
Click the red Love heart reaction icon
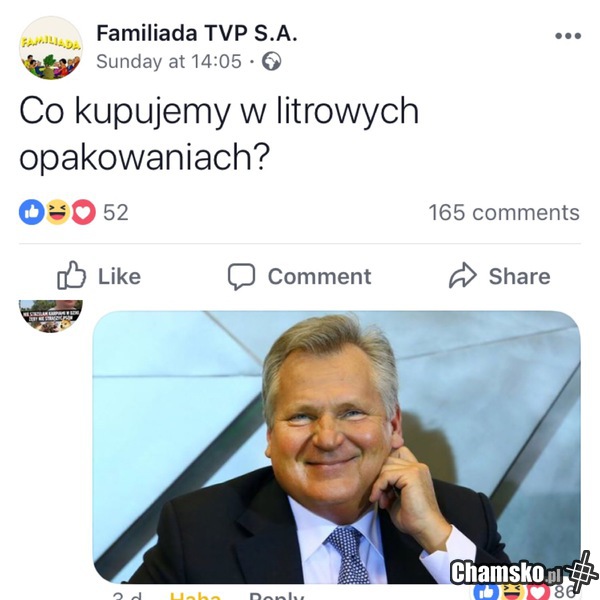[x=83, y=212]
